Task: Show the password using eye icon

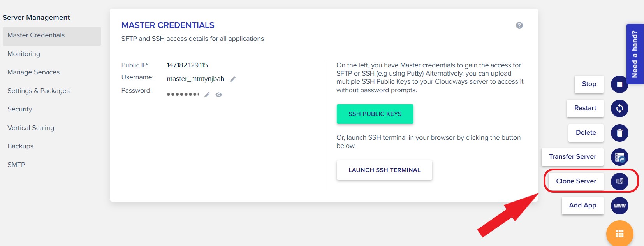Action: tap(219, 95)
